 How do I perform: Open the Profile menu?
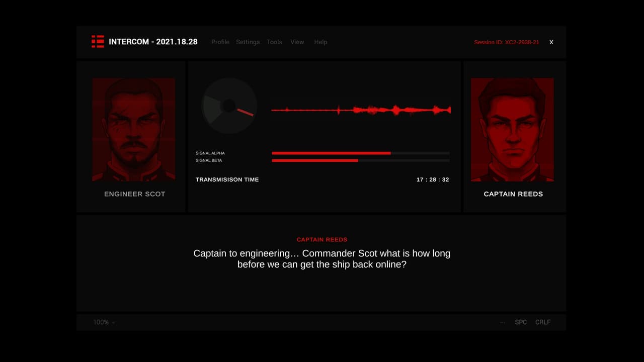tap(220, 42)
